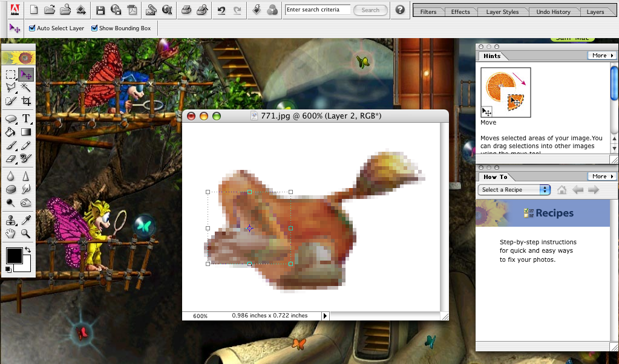Screen dimensions: 619x364
Task: Uncheck Show Bounding Box checkbox
Action: [94, 28]
